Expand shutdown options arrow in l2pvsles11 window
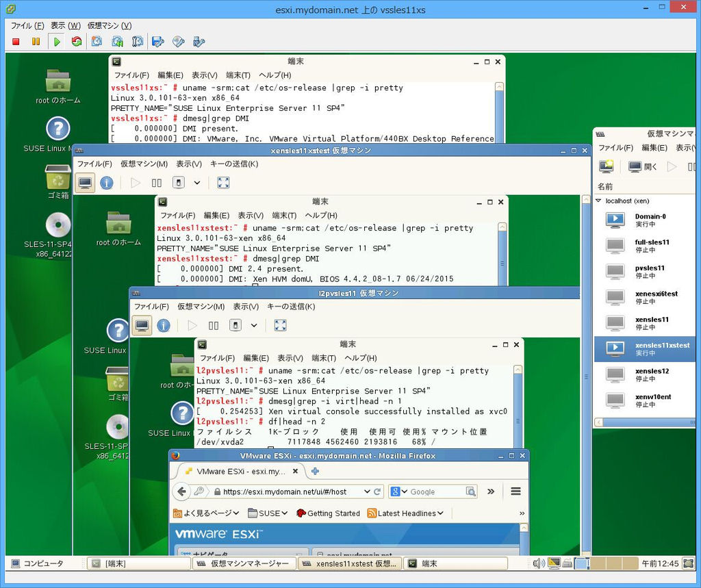The width and height of the screenshot is (701, 588). [254, 326]
